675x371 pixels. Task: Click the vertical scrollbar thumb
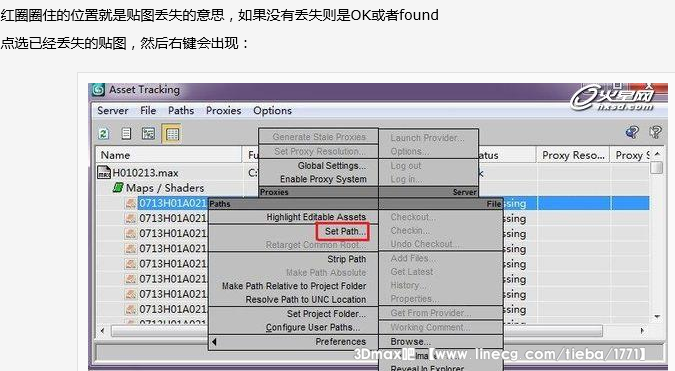(x=657, y=167)
